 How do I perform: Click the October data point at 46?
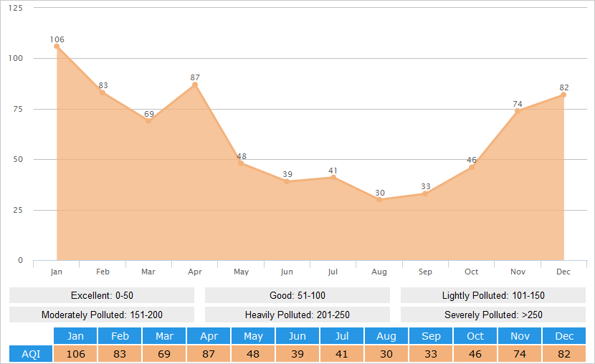pyautogui.click(x=471, y=167)
